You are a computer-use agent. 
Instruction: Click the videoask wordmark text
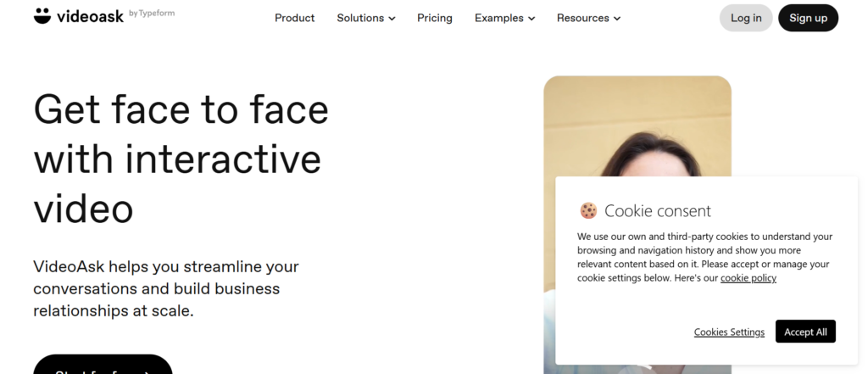[92, 16]
